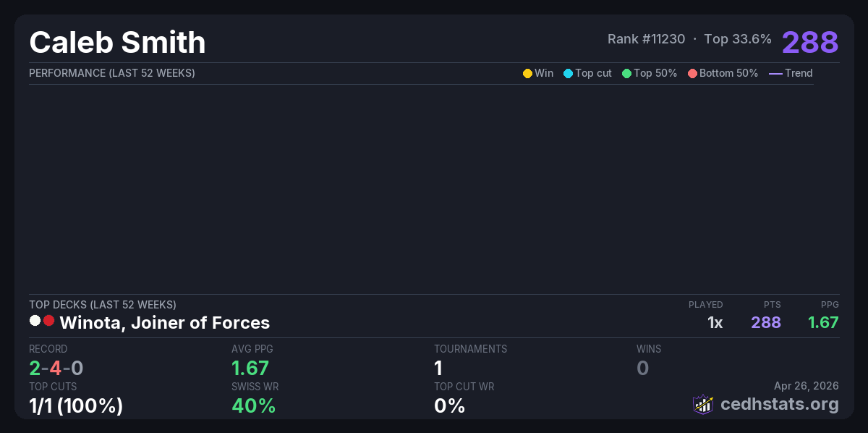The width and height of the screenshot is (868, 433).
Task: Click the yellow Win legend dot
Action: tap(527, 73)
